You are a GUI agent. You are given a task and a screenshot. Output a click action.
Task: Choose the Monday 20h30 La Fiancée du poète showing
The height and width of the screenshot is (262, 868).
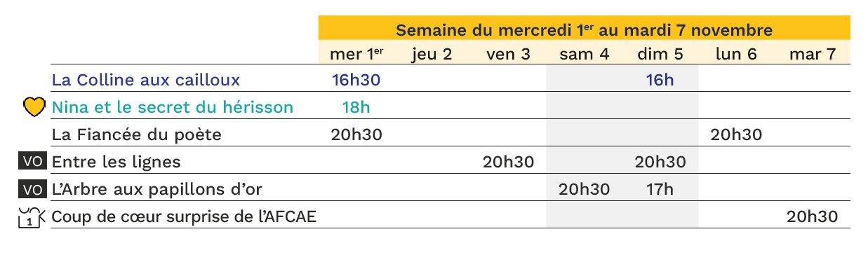click(x=737, y=135)
